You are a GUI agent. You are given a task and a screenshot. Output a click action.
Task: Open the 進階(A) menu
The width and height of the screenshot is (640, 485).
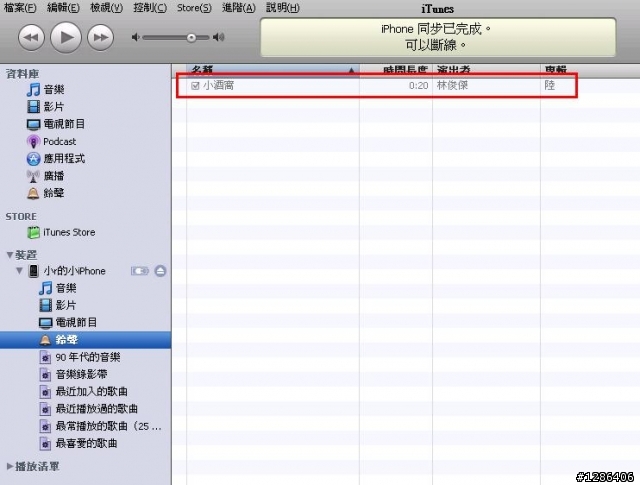239,7
